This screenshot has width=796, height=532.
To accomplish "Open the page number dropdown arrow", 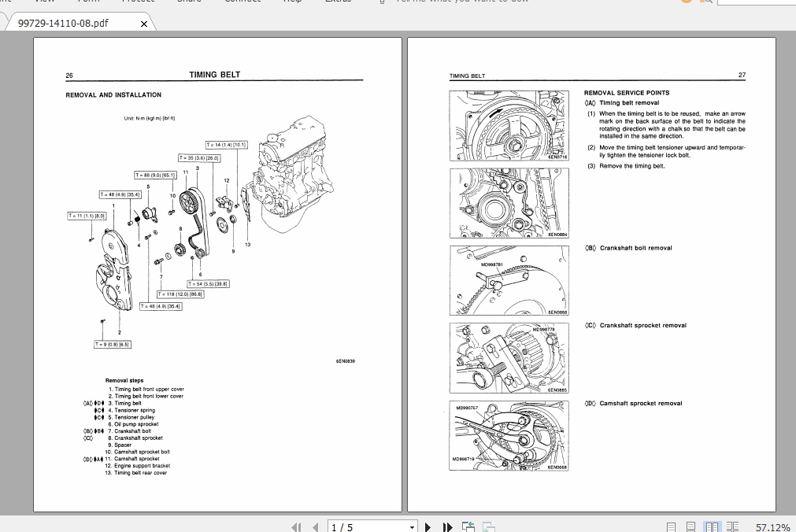I will pos(411,527).
